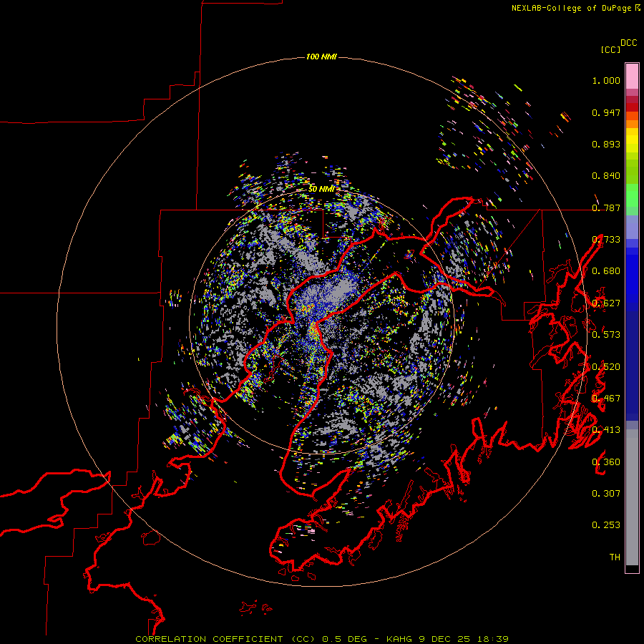Click the pink top segment of the color bar
Screen dimensions: 644x644
pyautogui.click(x=632, y=76)
